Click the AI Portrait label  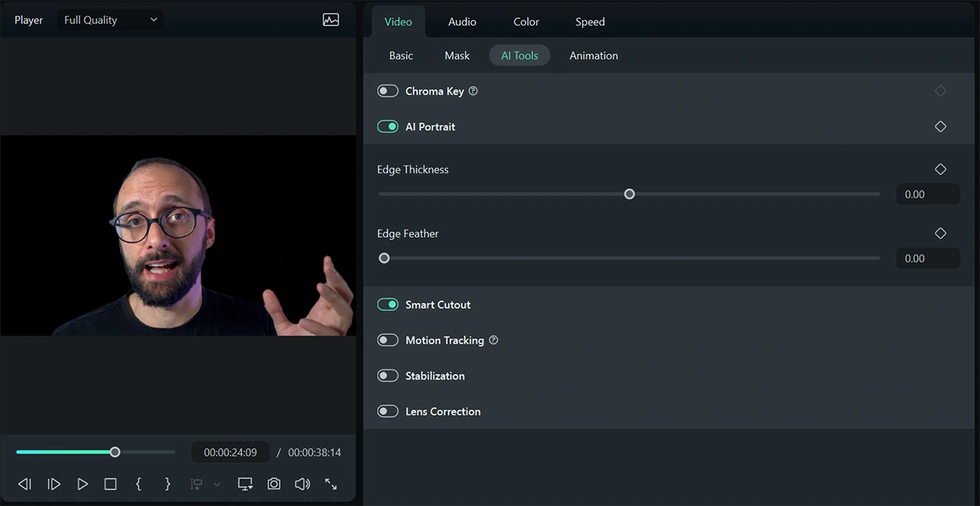click(x=430, y=126)
